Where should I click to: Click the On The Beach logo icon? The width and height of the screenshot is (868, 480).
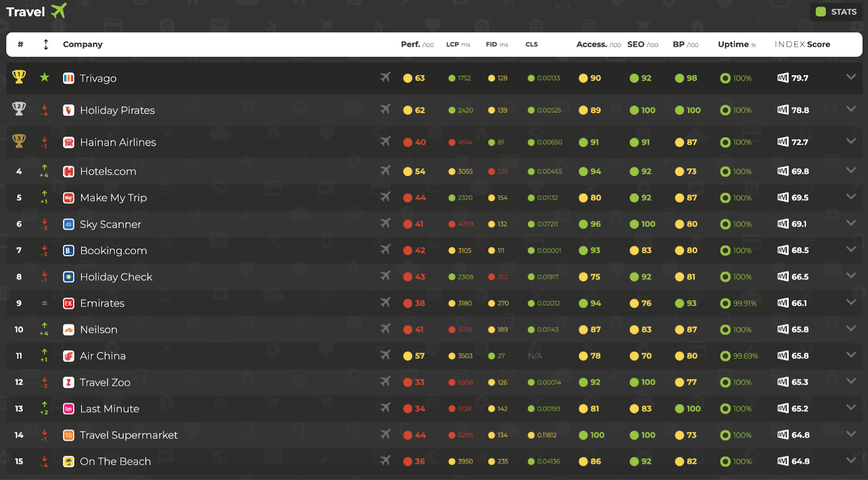point(68,462)
